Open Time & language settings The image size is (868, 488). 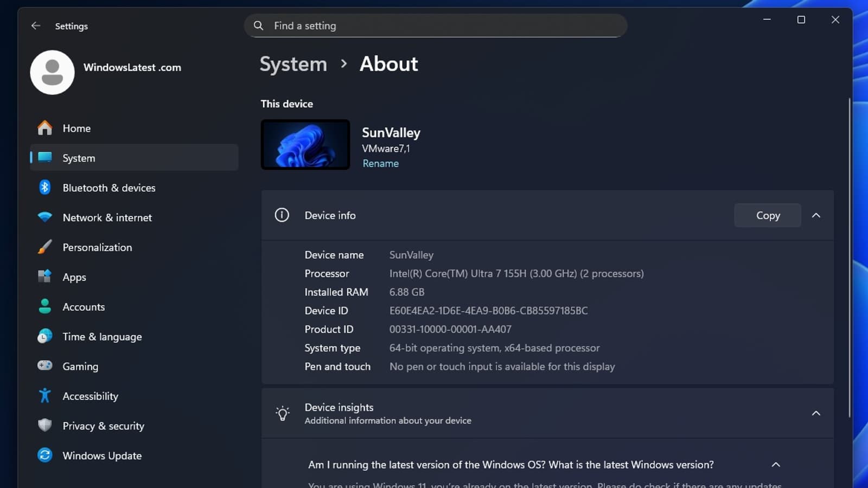click(x=134, y=337)
